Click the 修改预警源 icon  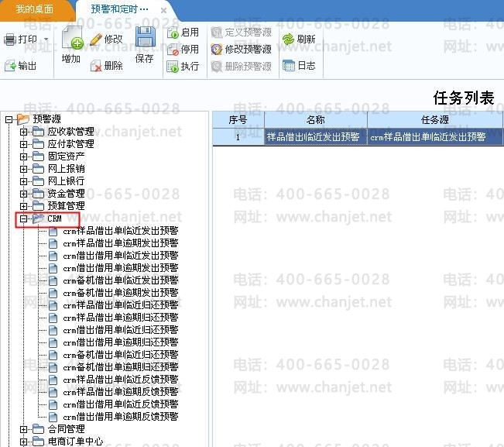pos(217,50)
